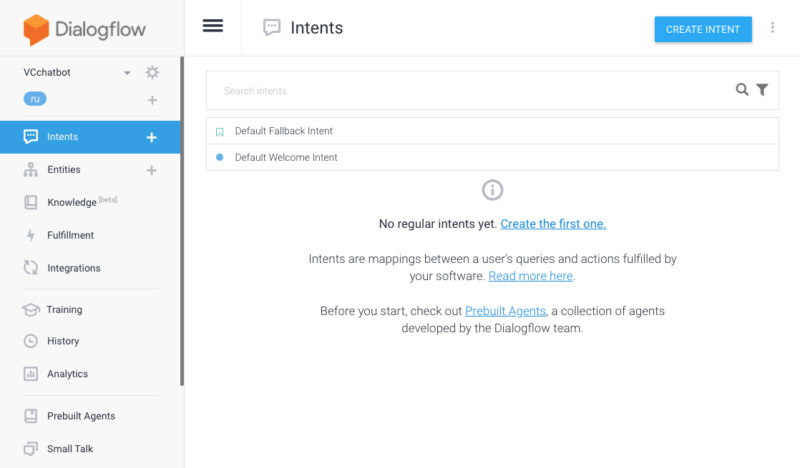This screenshot has height=468, width=800.
Task: Select the ru language badge
Action: pyautogui.click(x=35, y=99)
